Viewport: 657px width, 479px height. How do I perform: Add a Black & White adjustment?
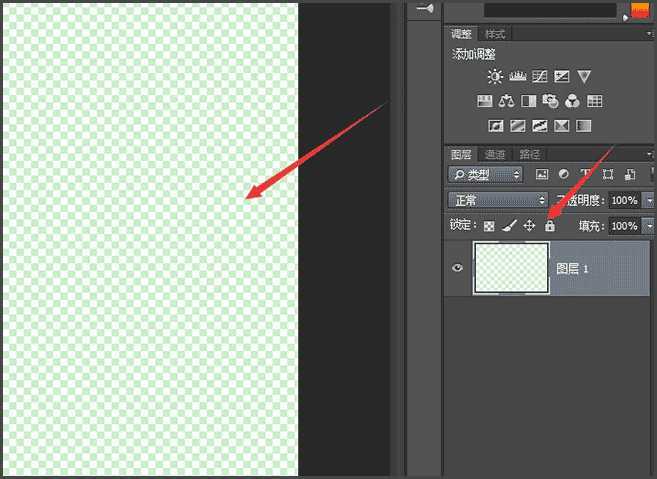click(528, 101)
